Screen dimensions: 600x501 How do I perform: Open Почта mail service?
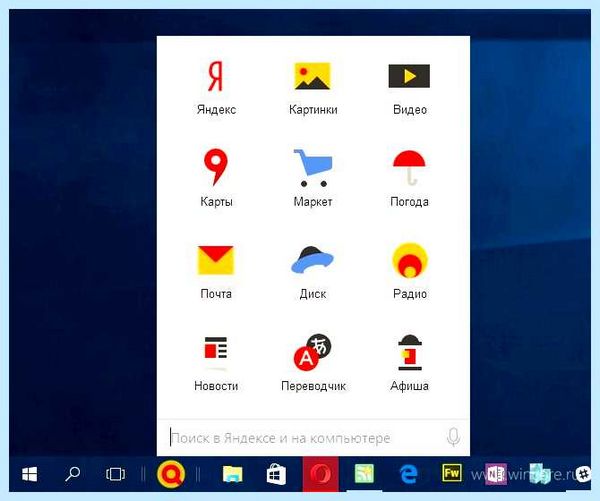[215, 260]
